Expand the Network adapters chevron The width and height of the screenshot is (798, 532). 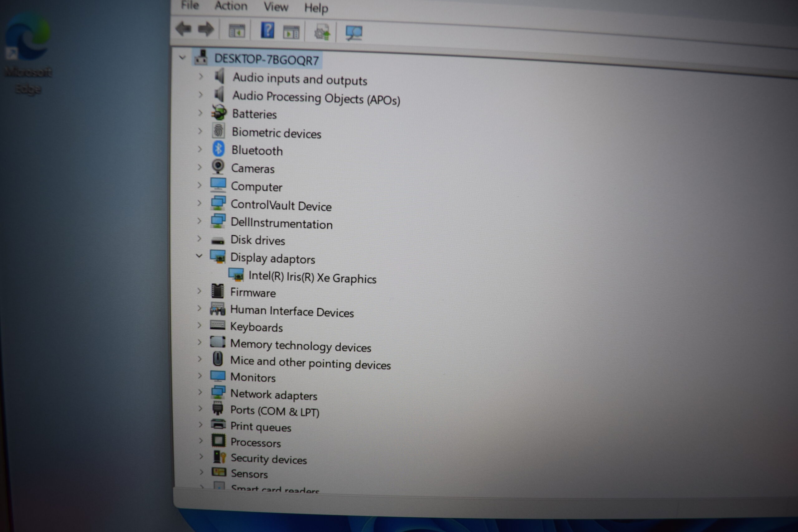(200, 392)
